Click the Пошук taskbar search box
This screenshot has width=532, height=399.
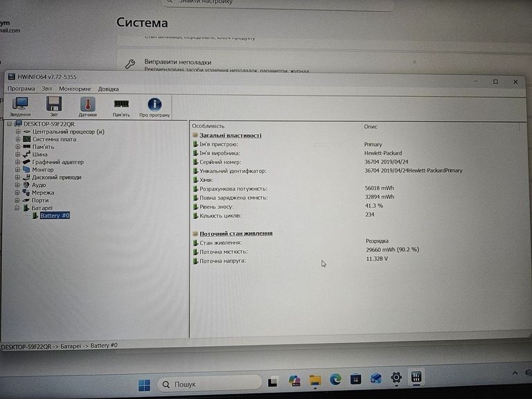pos(209,384)
